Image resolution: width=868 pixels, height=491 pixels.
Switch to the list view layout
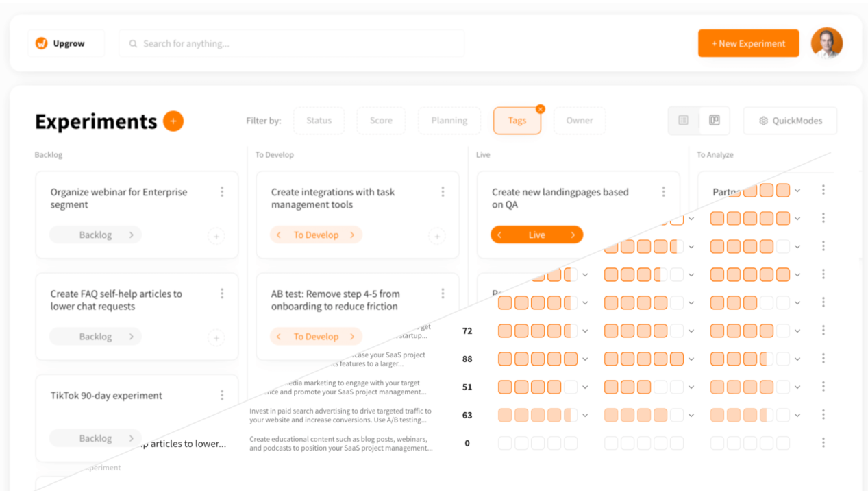(683, 120)
